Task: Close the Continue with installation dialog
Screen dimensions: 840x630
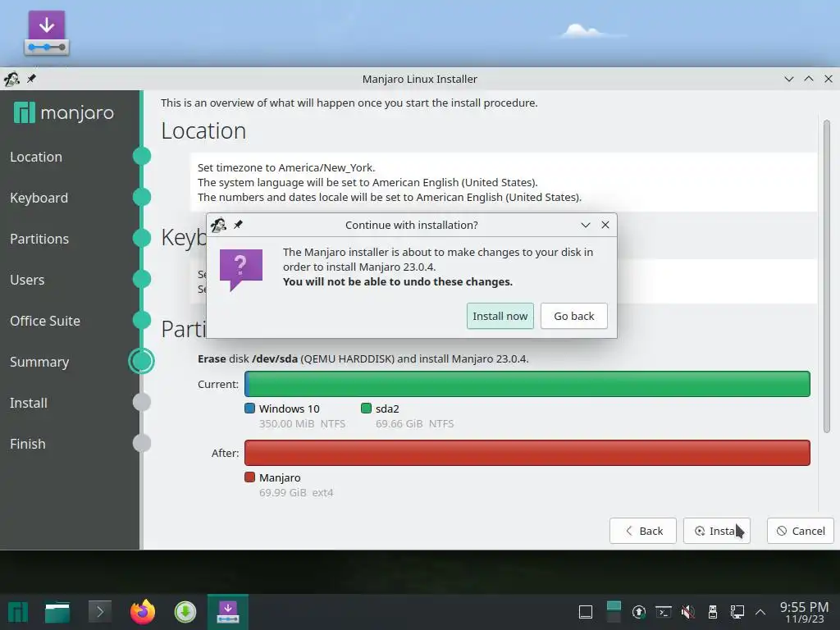Action: tap(605, 225)
